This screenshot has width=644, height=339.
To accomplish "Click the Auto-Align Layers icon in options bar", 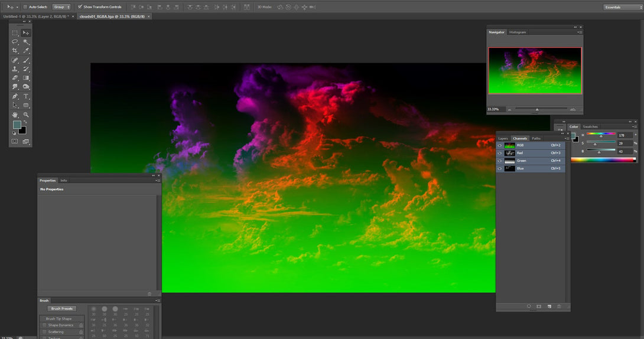I will pos(246,7).
